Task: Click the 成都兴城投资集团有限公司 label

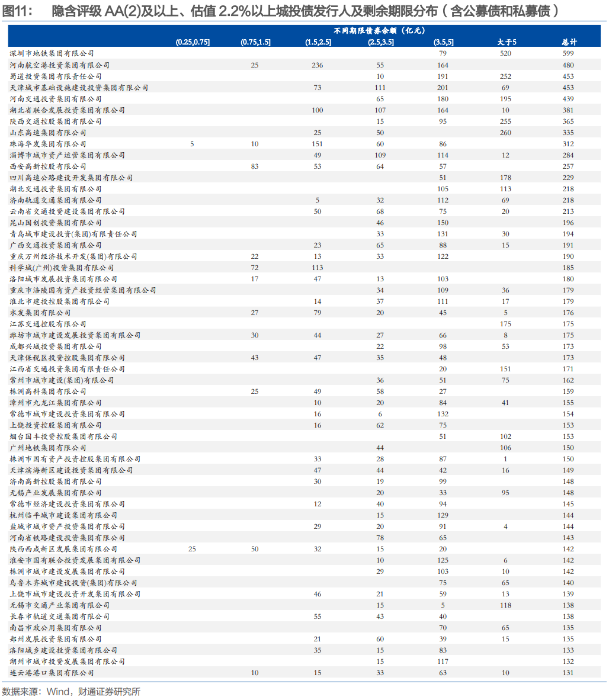Action: [x=56, y=346]
